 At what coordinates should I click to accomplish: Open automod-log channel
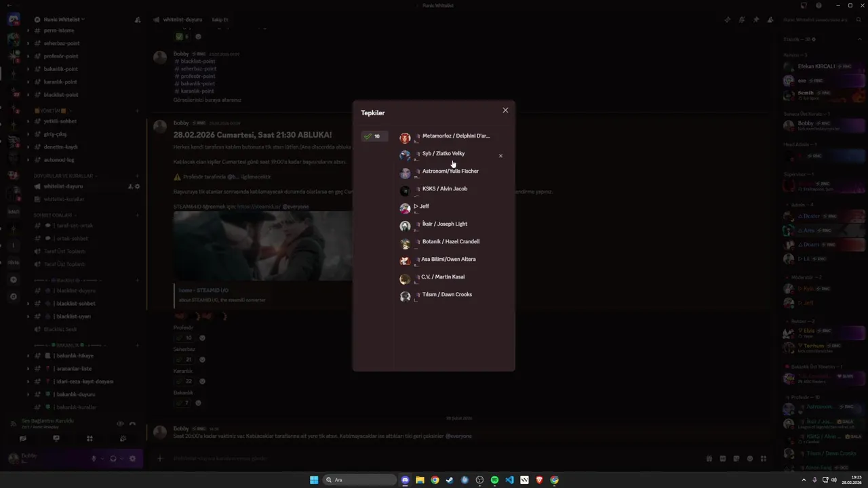click(59, 160)
